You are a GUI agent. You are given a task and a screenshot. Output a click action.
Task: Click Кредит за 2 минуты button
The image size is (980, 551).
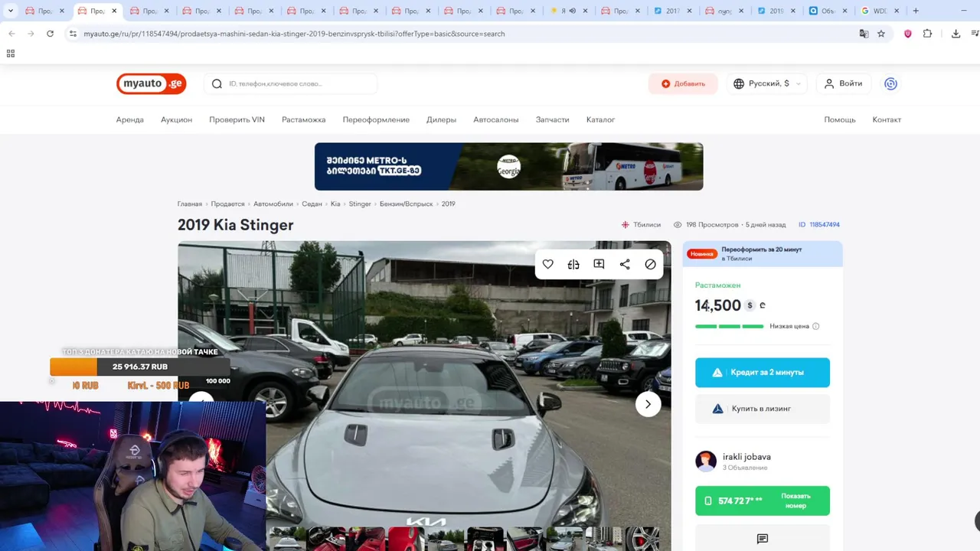(763, 372)
